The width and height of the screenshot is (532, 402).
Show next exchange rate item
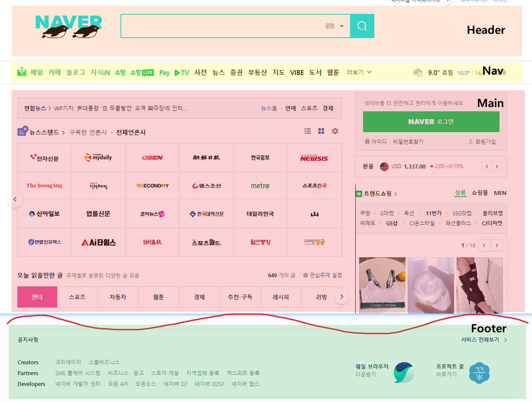[x=497, y=166]
